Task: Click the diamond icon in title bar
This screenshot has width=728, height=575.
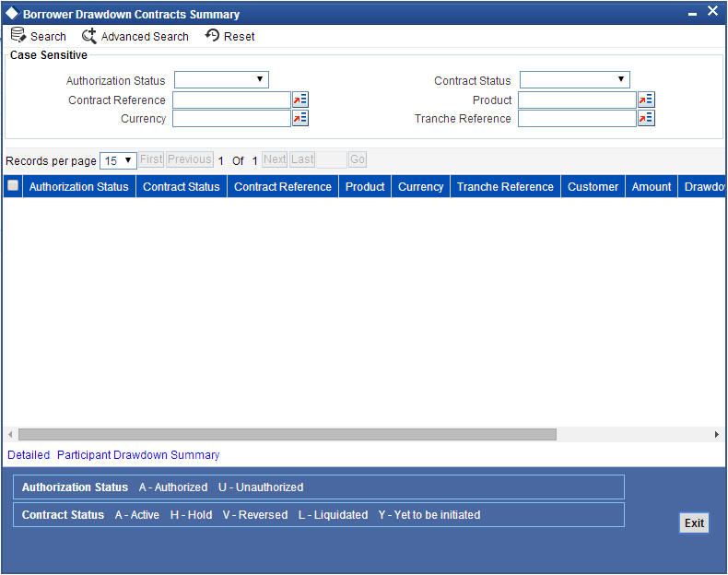Action: [x=12, y=14]
